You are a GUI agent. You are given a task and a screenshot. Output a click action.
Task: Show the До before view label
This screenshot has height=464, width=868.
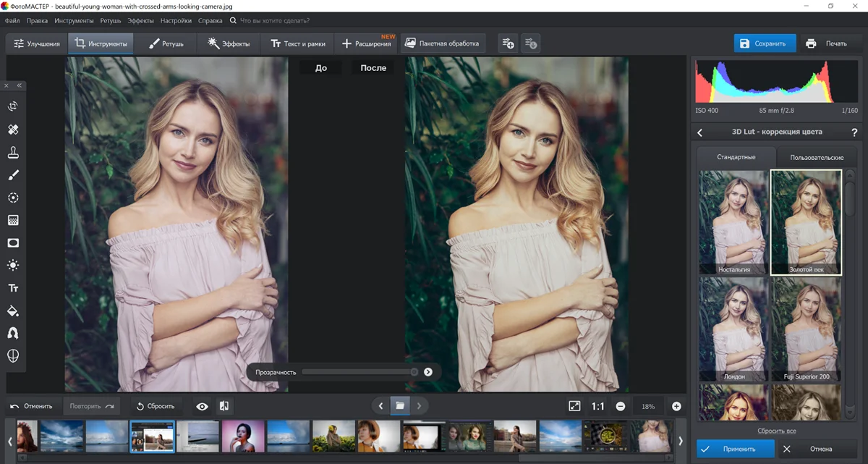pos(321,67)
